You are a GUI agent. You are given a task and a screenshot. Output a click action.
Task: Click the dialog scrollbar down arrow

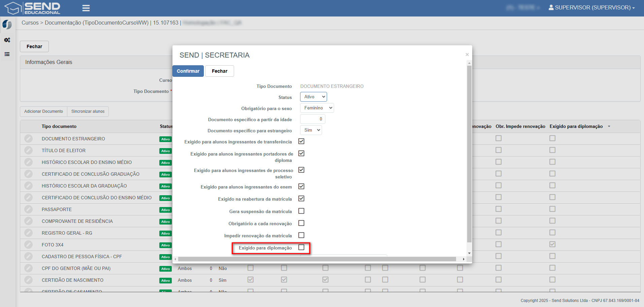469,253
